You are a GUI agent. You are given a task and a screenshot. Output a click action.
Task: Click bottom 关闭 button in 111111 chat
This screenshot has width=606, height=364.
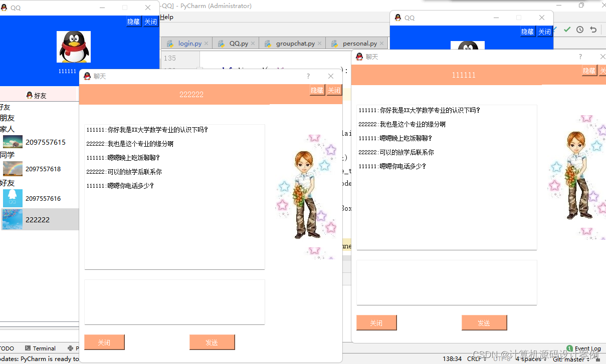click(x=376, y=323)
